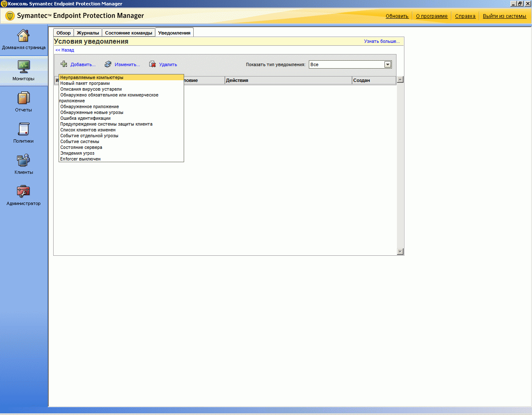This screenshot has height=415, width=532.
Task: Open the Отчеты reports icon
Action: tap(23, 98)
